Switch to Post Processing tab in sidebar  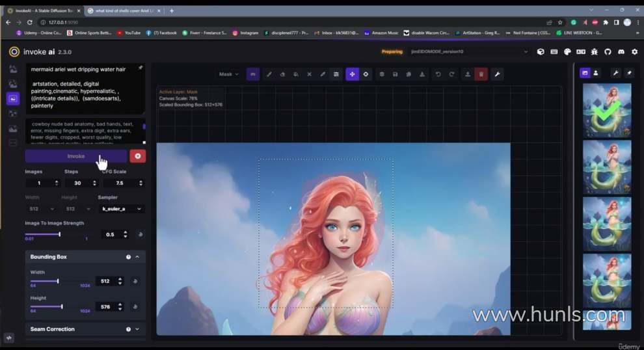point(13,129)
